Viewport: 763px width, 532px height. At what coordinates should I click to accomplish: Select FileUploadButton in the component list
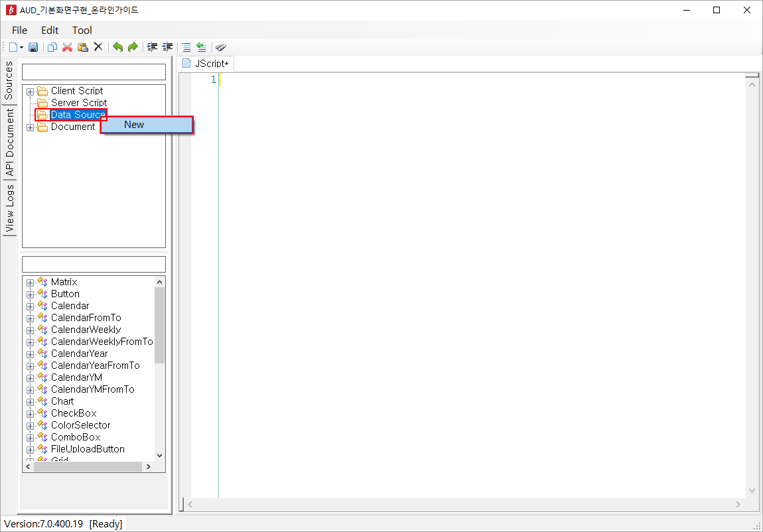point(88,449)
